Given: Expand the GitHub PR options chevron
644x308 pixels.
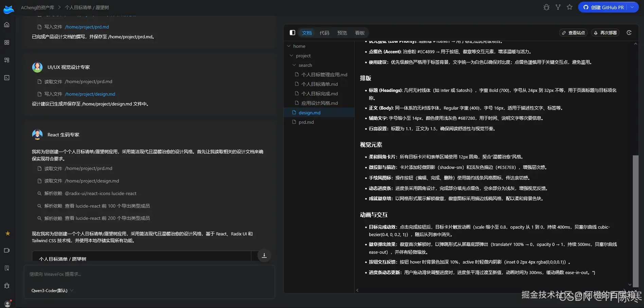Looking at the screenshot, I should (x=632, y=7).
